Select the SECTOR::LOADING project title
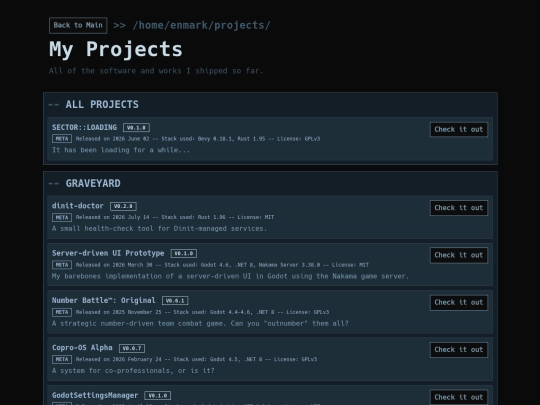 [x=84, y=127]
